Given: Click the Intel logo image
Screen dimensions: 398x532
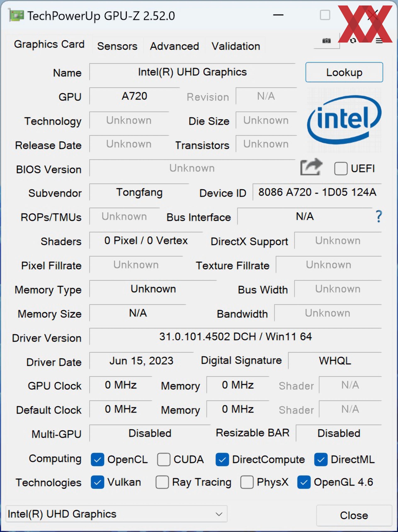Looking at the screenshot, I should click(x=344, y=120).
